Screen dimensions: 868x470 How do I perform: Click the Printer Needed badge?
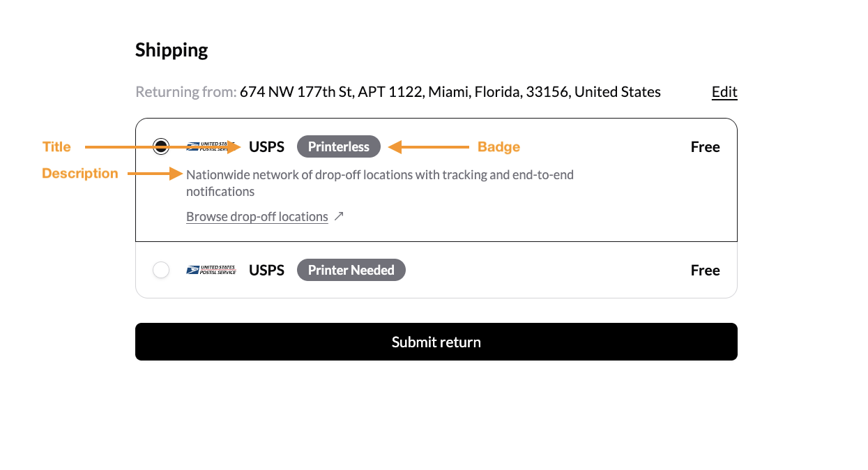tap(351, 270)
